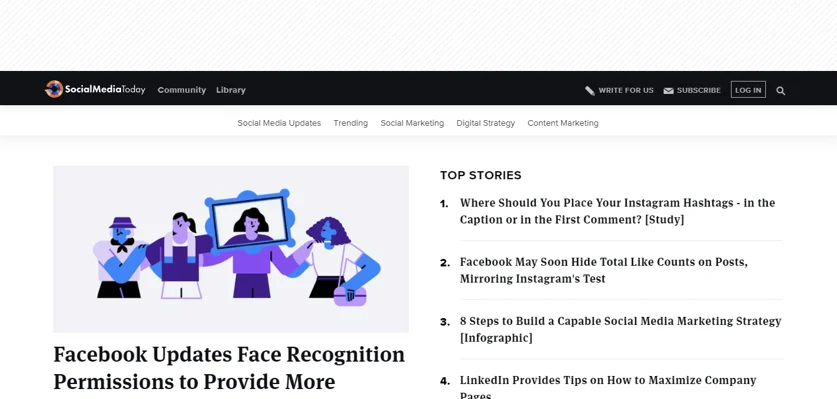Click the SUBSCRIBE link
837x399 pixels.
click(x=699, y=90)
